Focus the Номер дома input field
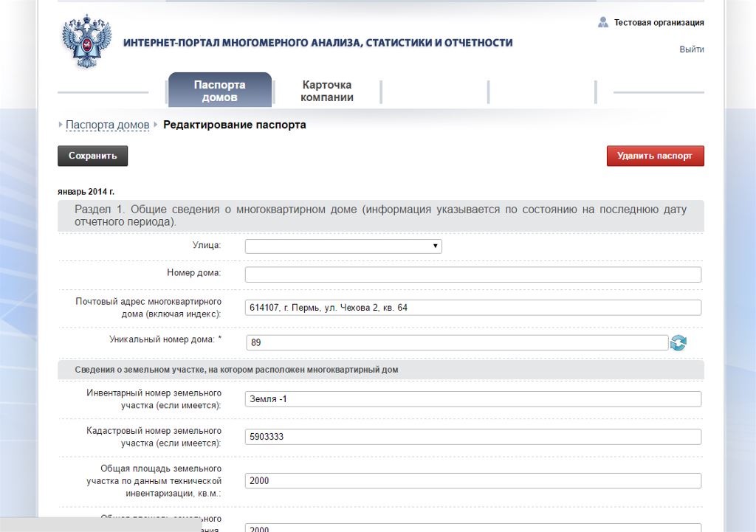 (472, 274)
